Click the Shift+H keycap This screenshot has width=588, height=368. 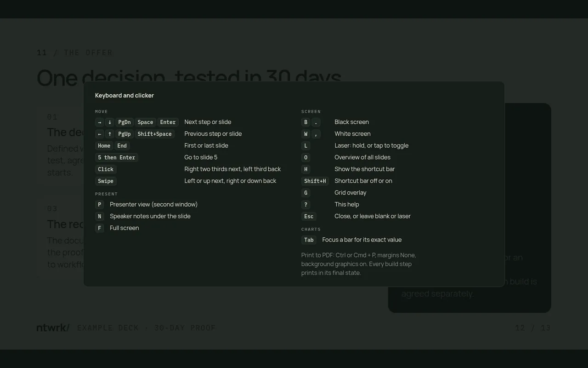point(315,181)
